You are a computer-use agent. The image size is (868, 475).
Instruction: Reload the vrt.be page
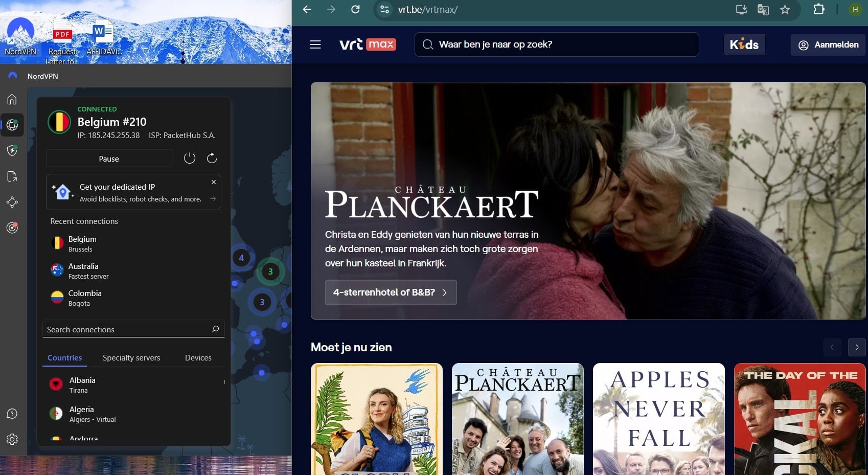355,9
